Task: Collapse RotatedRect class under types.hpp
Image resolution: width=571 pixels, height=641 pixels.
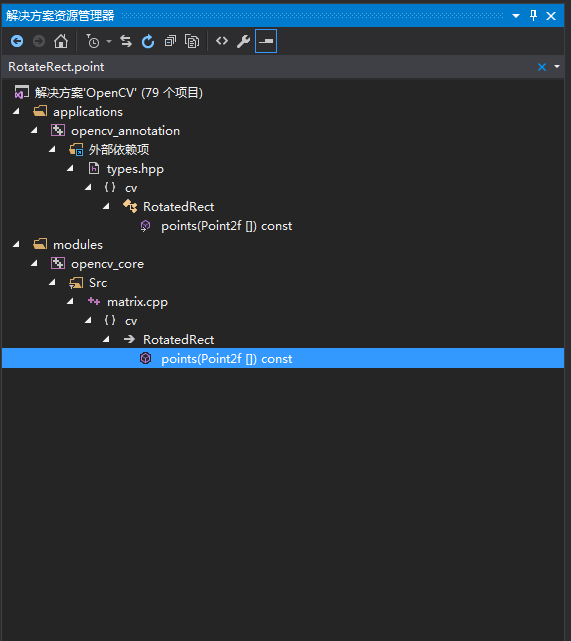Action: click(106, 206)
